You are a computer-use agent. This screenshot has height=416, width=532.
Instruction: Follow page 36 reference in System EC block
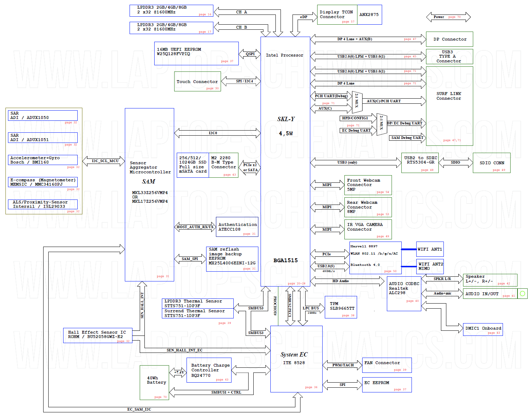point(311,387)
